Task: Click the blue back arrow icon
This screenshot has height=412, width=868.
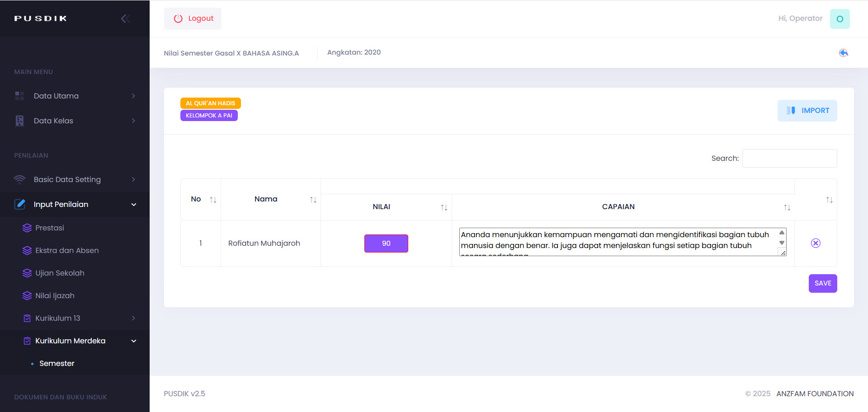Action: pyautogui.click(x=843, y=53)
